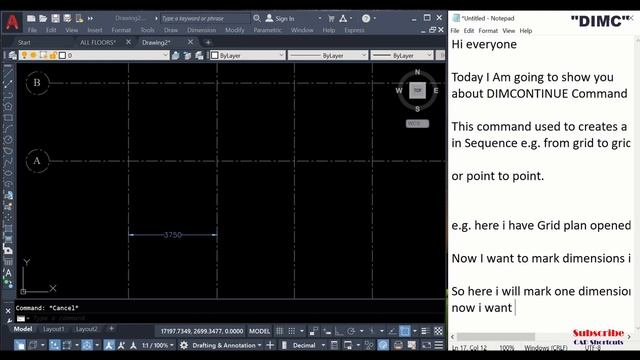The image size is (640, 360).
Task: Open the Autodesk App Store cart icon
Action: coord(331,18)
